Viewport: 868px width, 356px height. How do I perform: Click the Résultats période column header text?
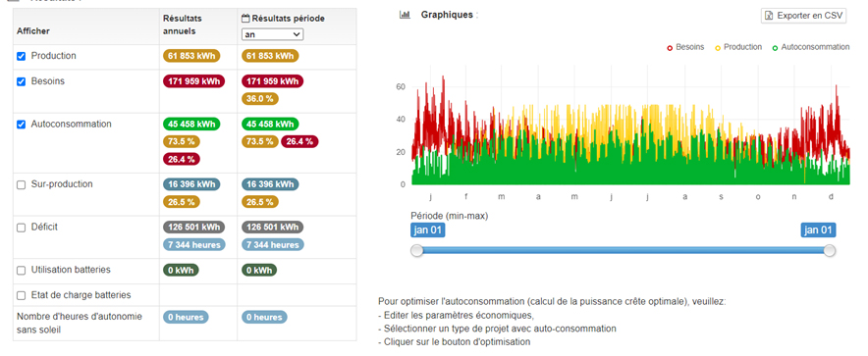coord(288,19)
